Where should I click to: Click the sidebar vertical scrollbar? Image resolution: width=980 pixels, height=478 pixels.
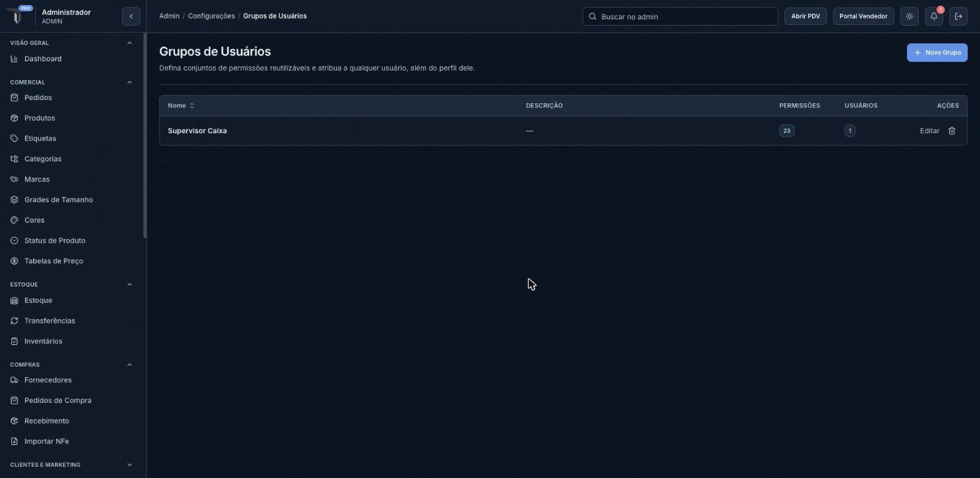145,135
